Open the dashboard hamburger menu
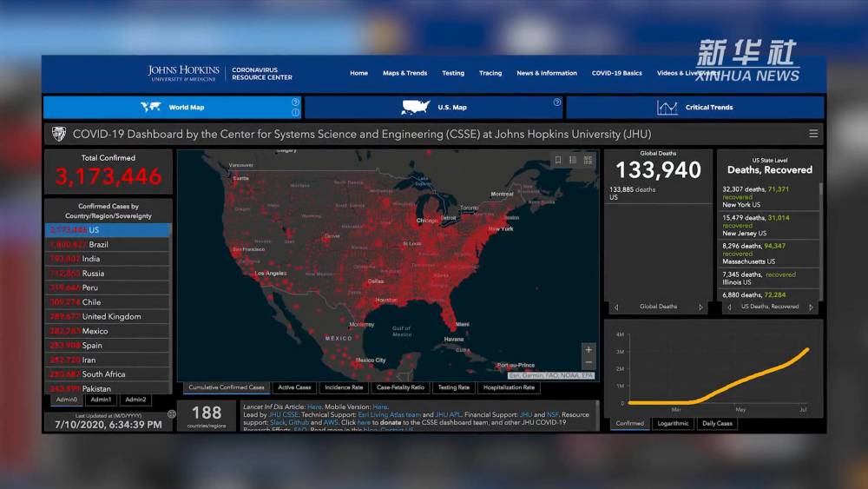This screenshot has height=489, width=868. pos(813,134)
